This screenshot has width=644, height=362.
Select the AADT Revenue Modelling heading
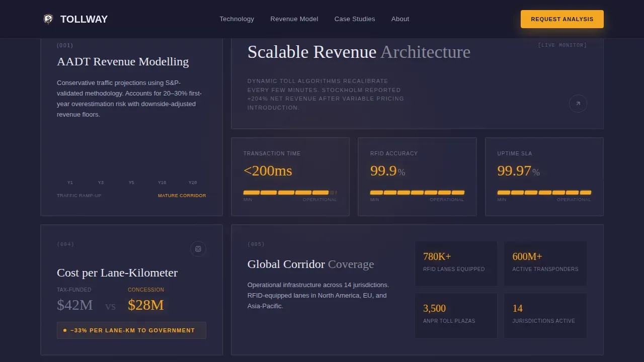[x=123, y=62]
